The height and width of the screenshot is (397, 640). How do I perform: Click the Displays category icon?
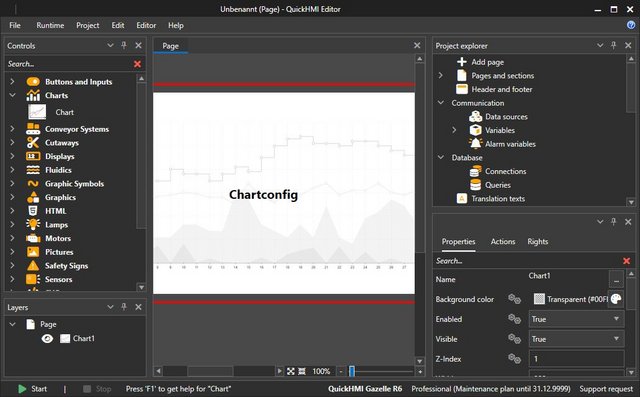[x=33, y=156]
